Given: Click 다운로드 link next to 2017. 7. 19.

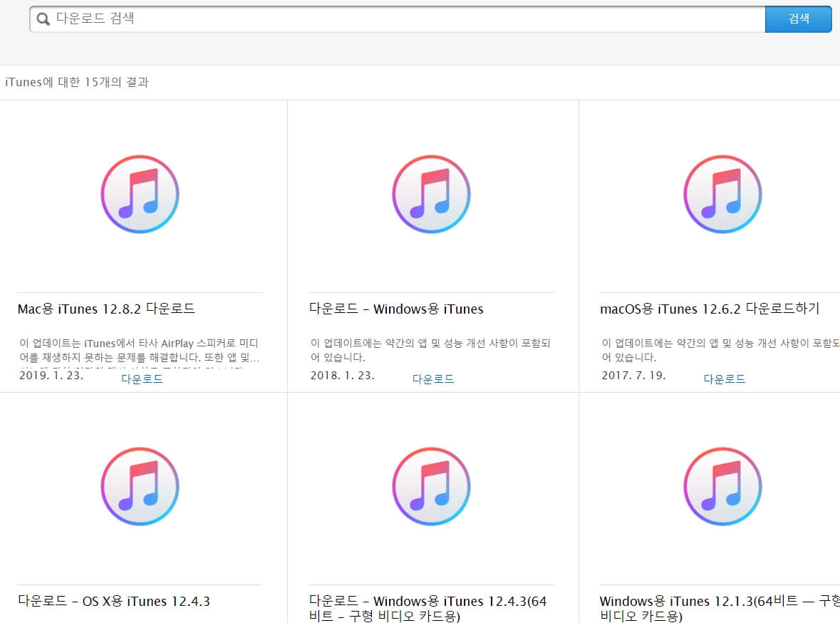Looking at the screenshot, I should (725, 379).
